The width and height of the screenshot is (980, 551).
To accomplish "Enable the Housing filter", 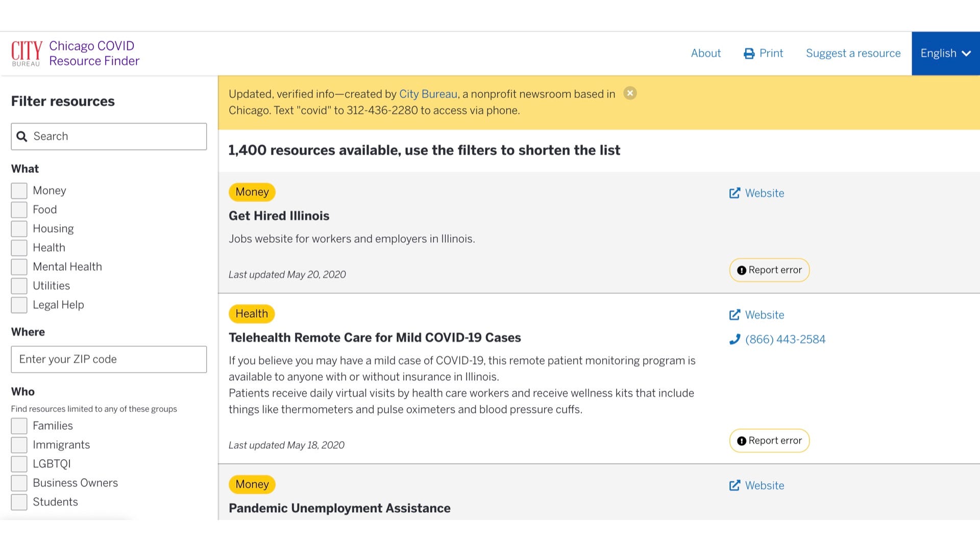I will coord(19,229).
